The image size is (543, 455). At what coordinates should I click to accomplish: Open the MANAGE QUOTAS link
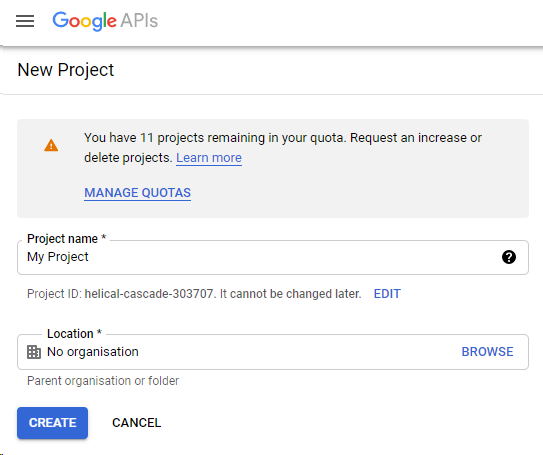137,193
